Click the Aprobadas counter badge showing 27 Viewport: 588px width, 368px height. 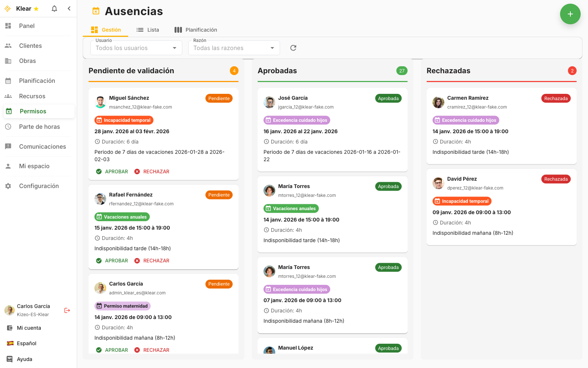[x=402, y=70]
